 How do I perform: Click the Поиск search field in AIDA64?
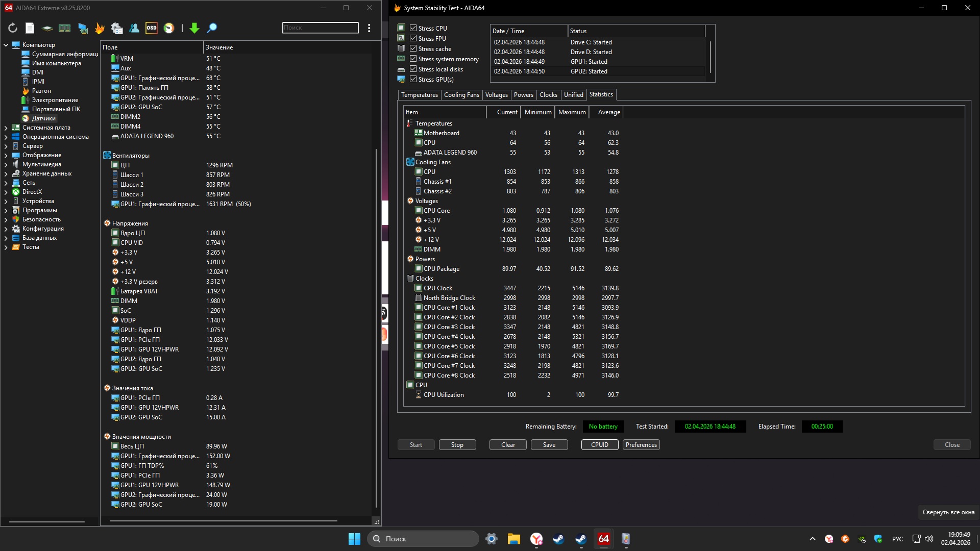pyautogui.click(x=321, y=28)
